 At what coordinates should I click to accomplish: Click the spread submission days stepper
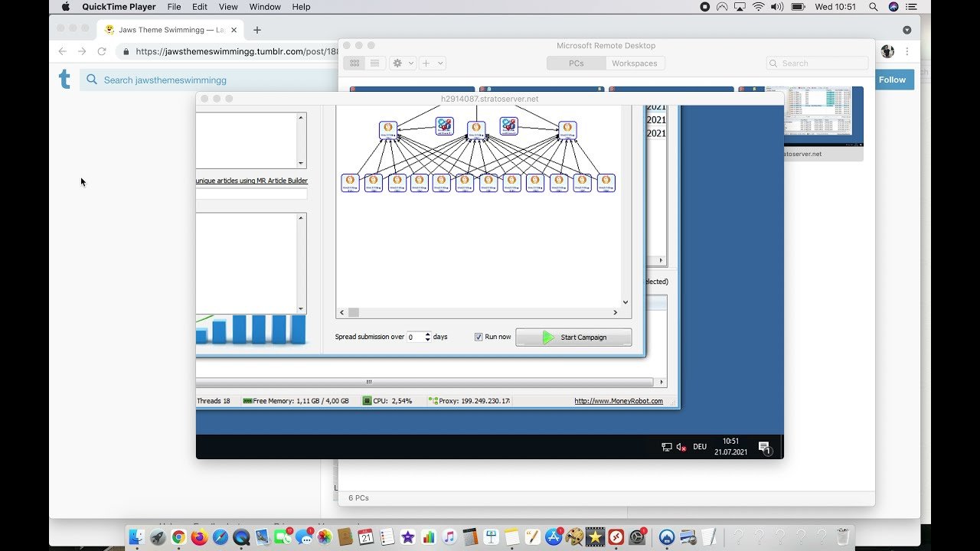tap(427, 337)
